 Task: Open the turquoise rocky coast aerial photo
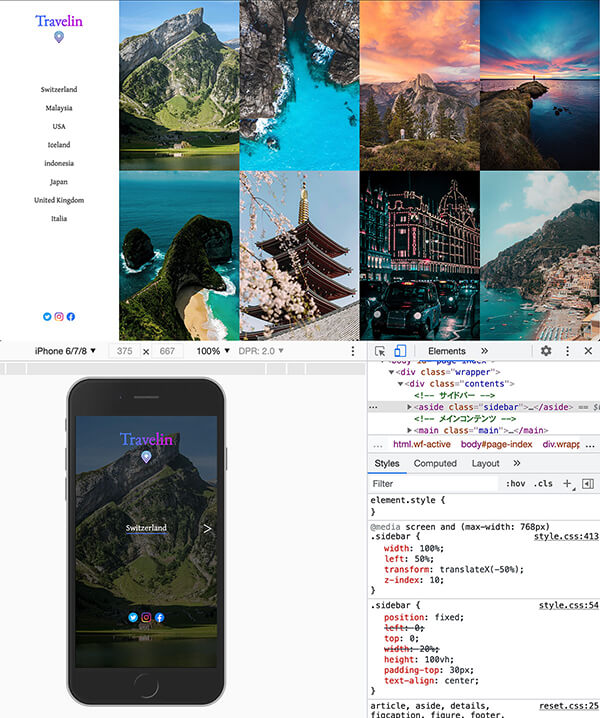pyautogui.click(x=299, y=85)
